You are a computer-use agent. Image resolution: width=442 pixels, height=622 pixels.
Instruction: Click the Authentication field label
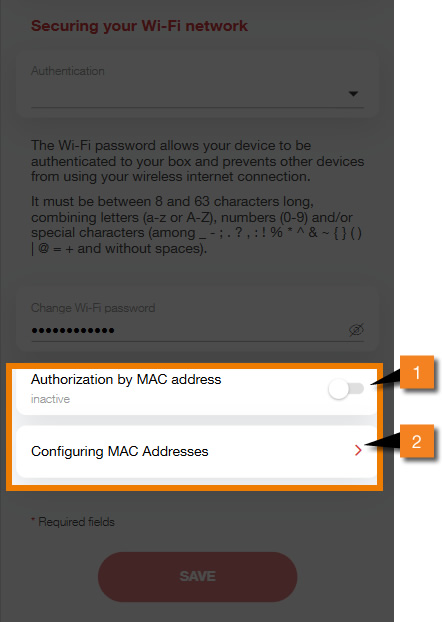click(x=68, y=71)
